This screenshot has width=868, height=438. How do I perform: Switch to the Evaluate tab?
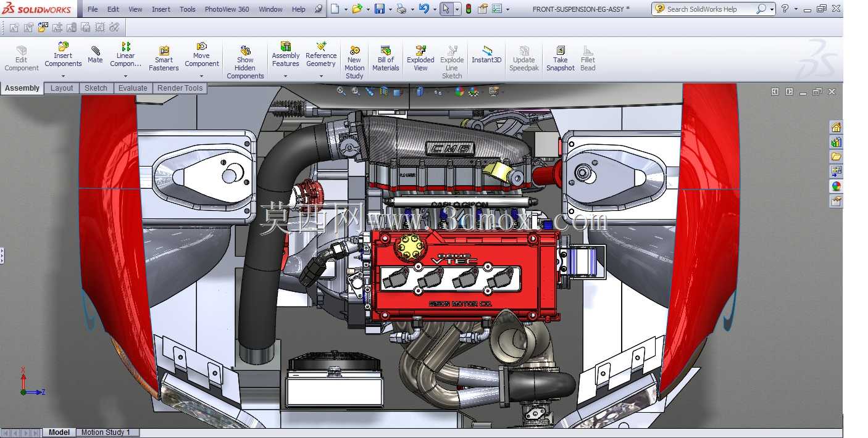pos(133,88)
